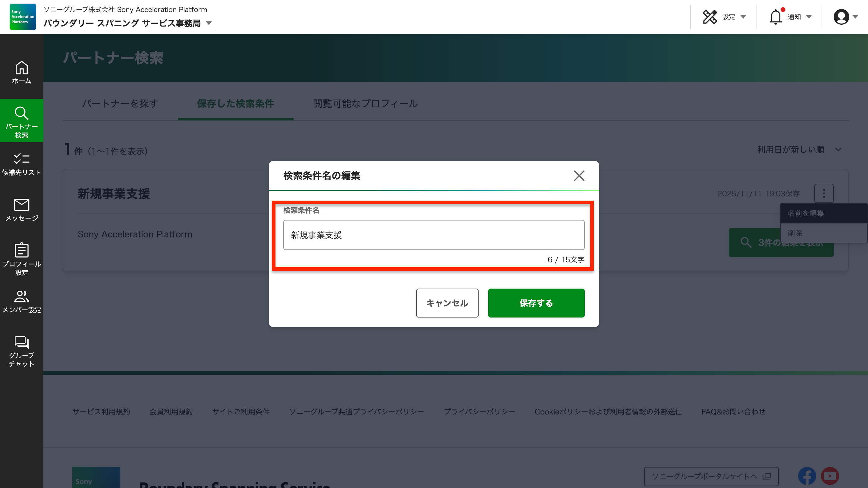Click the キャンセル button
The image size is (868, 488).
447,303
